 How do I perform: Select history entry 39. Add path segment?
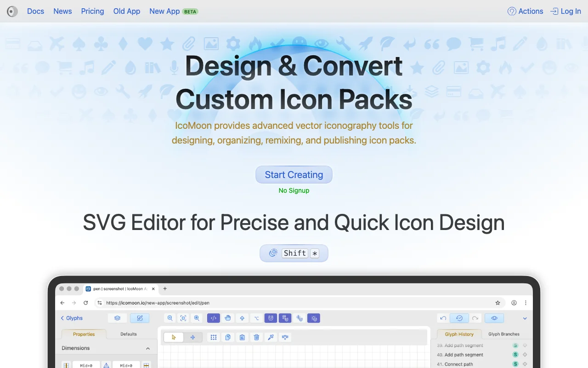(460, 345)
